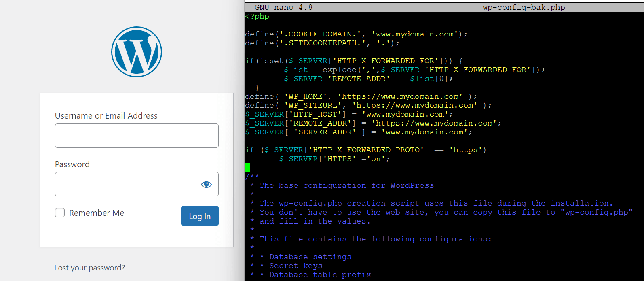Click the $_SERVER['SERVER_ADDR'] assignment line
Viewport: 644px width, 281px height.
click(x=359, y=132)
